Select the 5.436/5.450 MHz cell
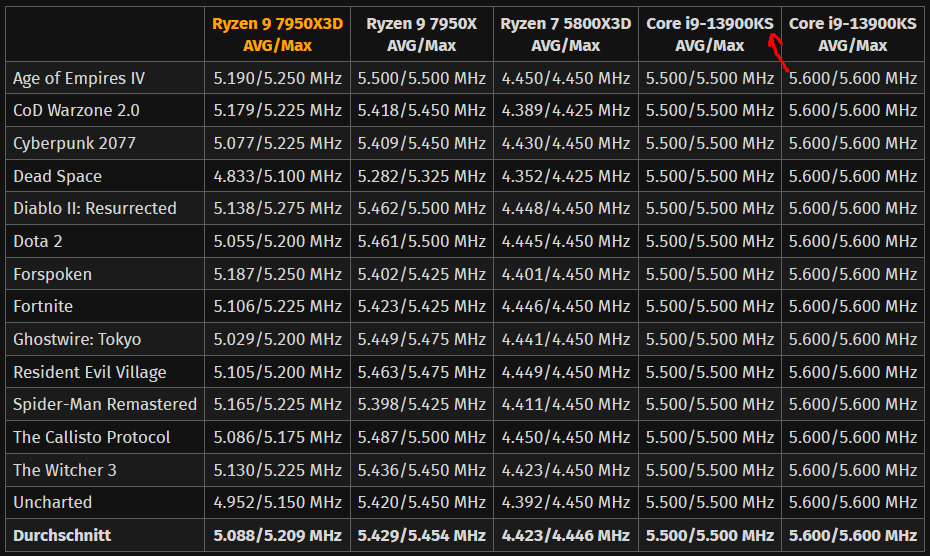The height and width of the screenshot is (556, 930). 422,470
